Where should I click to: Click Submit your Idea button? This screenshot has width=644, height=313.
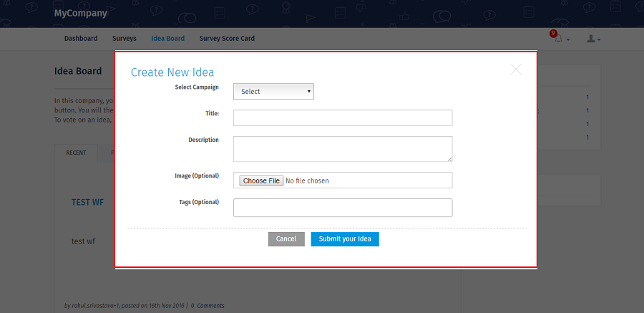[345, 239]
